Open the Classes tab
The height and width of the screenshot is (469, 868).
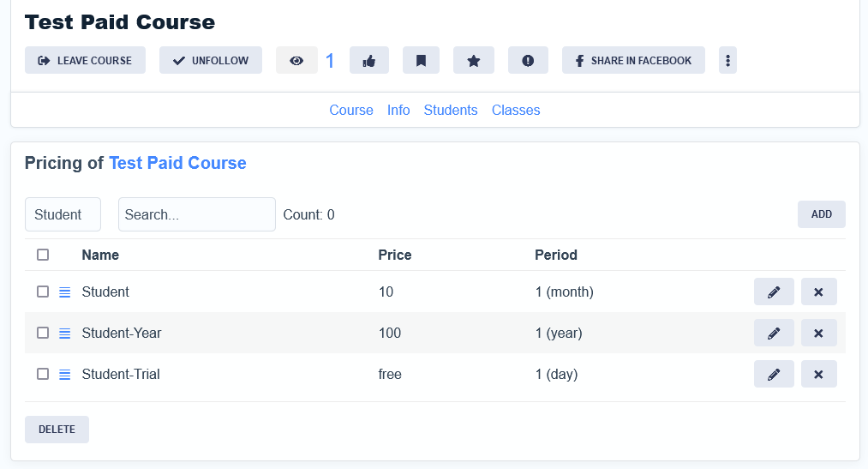point(516,110)
